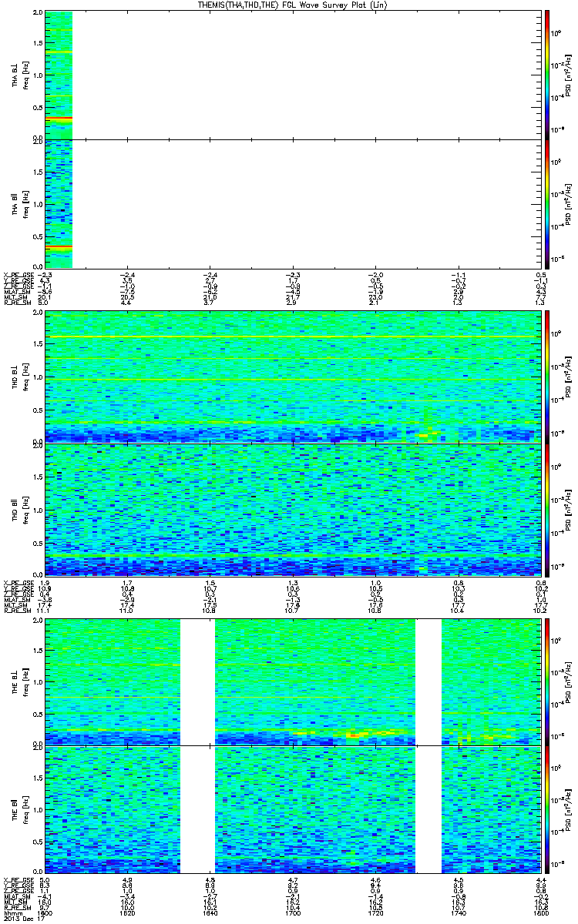578x924 pixels.
Task: Click the 1600 time tick label at bottom left
Action: [45, 912]
